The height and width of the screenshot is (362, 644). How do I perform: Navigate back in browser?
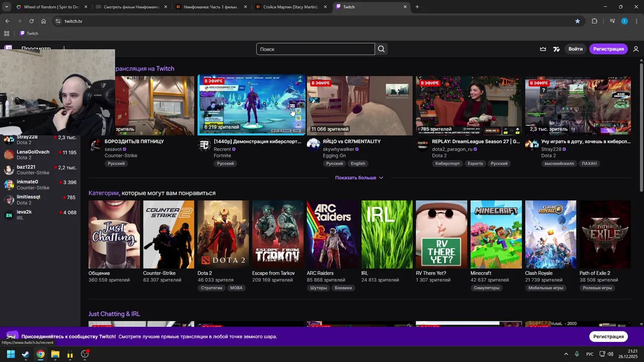[x=7, y=21]
